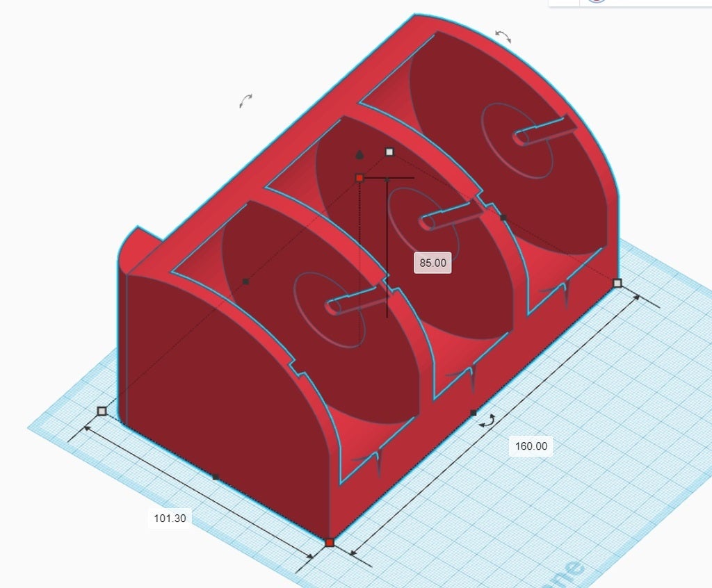
Task: Select the white corner handle at the right workplane corner
Action: 617,284
